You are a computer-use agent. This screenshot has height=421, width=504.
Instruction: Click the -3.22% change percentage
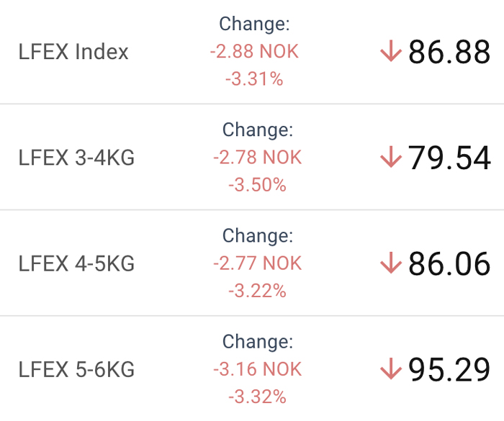(258, 291)
